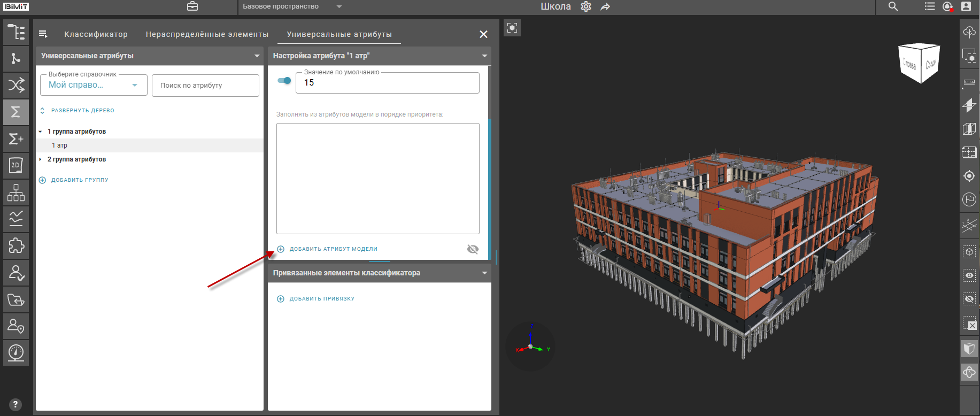Click the search magnifier in top bar

click(893, 7)
